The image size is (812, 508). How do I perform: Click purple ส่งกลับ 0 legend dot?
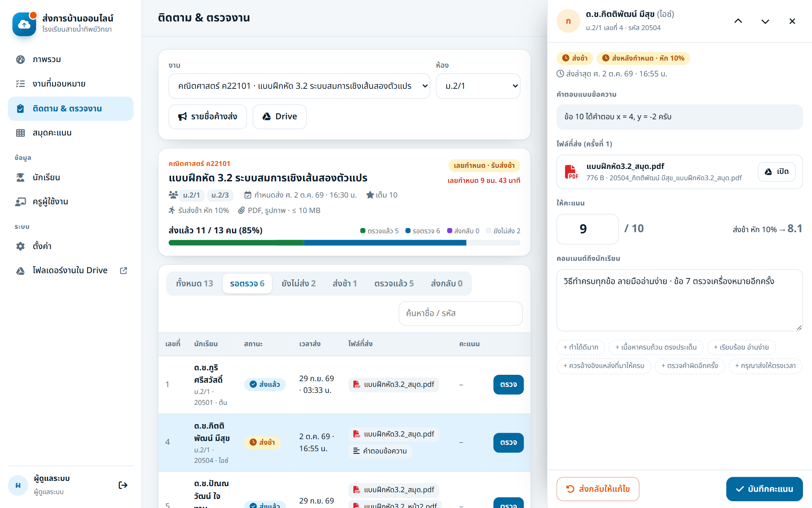click(450, 231)
